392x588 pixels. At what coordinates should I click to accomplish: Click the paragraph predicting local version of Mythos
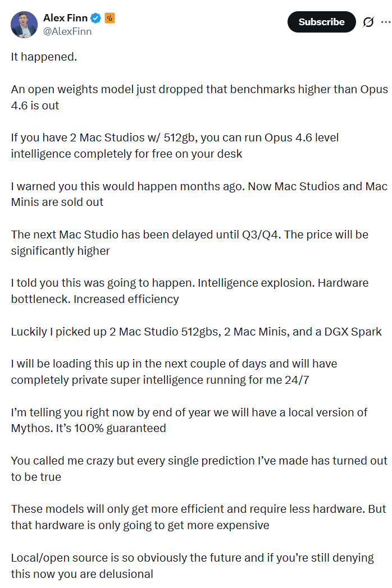tap(188, 420)
